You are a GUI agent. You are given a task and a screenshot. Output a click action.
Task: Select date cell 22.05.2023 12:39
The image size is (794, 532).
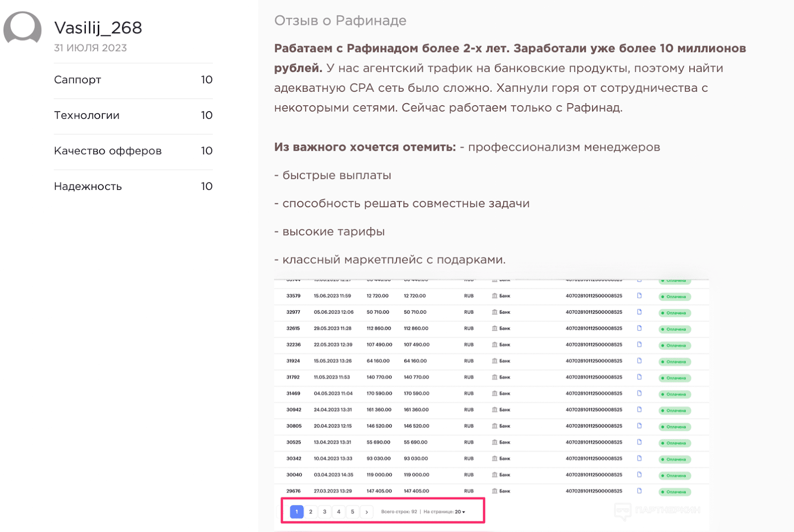(333, 345)
